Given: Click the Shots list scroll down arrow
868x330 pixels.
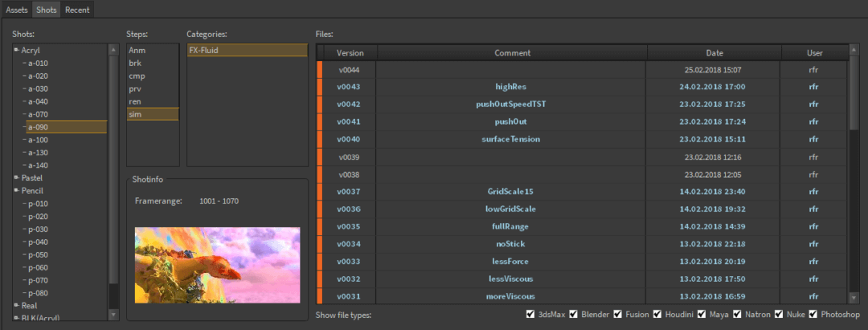Looking at the screenshot, I should coord(113,315).
